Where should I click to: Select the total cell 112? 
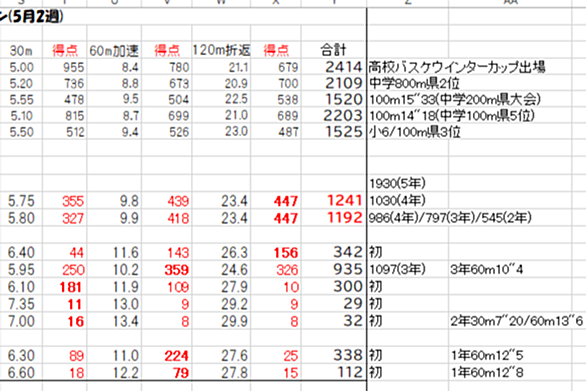[351, 372]
